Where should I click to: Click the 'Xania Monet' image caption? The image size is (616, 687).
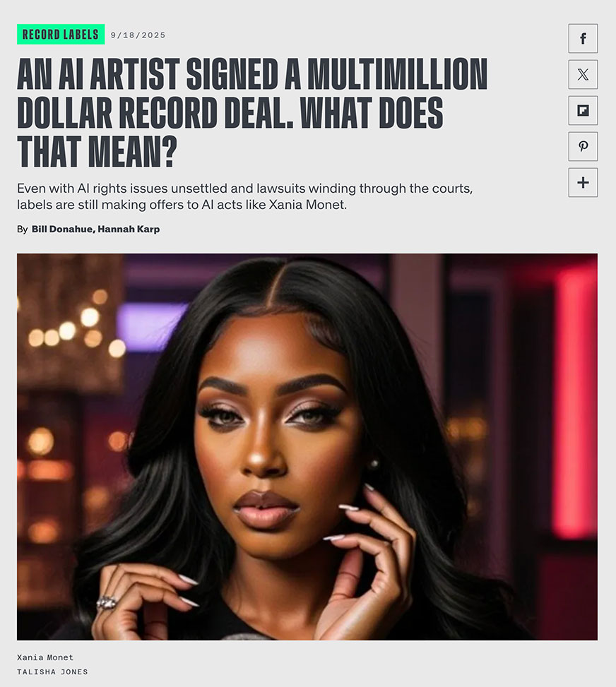tap(45, 657)
